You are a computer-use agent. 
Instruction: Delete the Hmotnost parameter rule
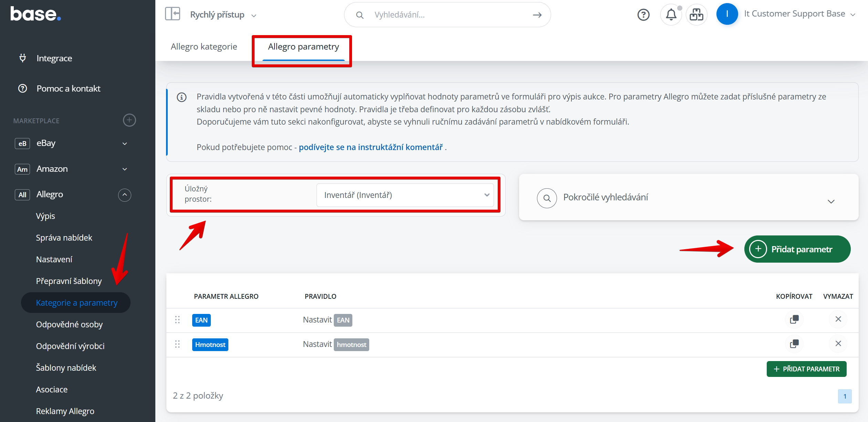838,344
